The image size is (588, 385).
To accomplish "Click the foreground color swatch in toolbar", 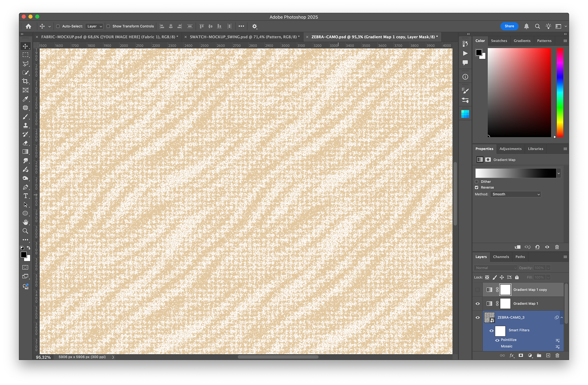I will click(24, 255).
